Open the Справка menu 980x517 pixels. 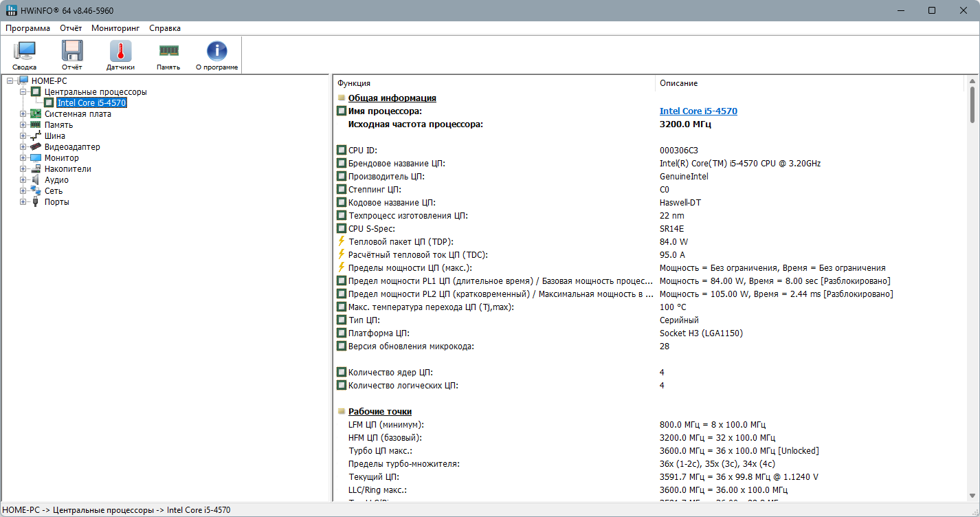[x=165, y=28]
